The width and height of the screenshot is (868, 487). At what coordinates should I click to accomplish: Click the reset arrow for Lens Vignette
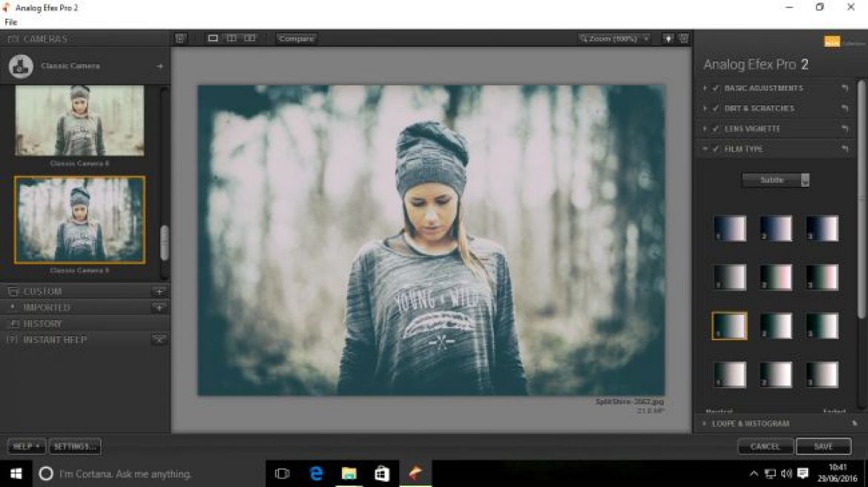844,127
